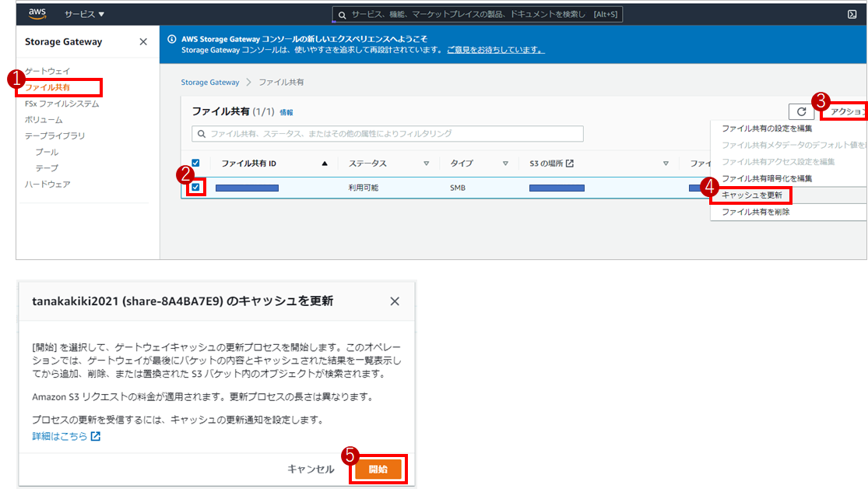
Task: Open the 情報 info link beside ファイル共有
Action: 286,112
